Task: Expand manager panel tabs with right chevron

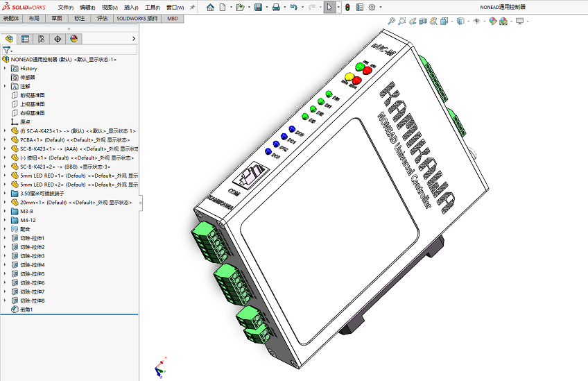Action: point(134,39)
